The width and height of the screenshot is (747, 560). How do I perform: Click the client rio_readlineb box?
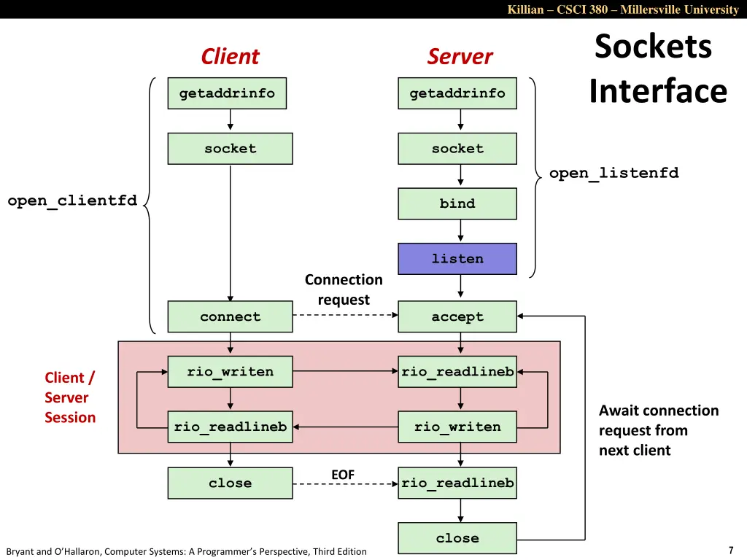[x=230, y=427]
